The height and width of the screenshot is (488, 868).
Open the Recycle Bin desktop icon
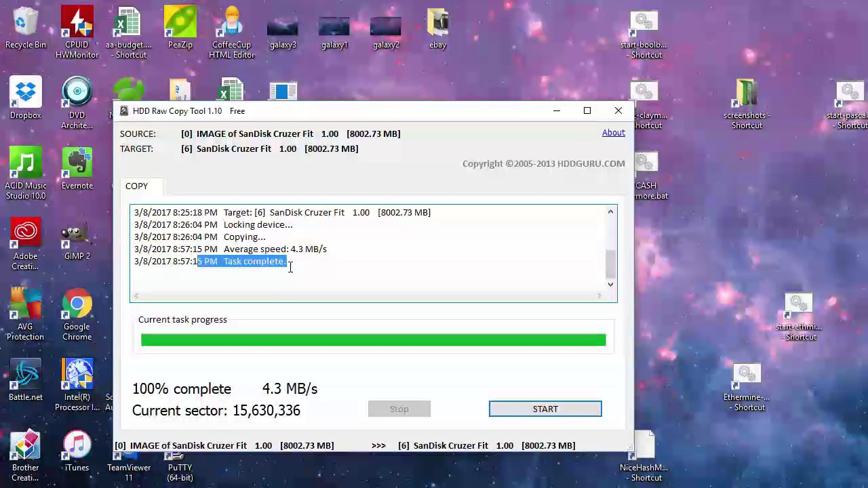coord(26,27)
